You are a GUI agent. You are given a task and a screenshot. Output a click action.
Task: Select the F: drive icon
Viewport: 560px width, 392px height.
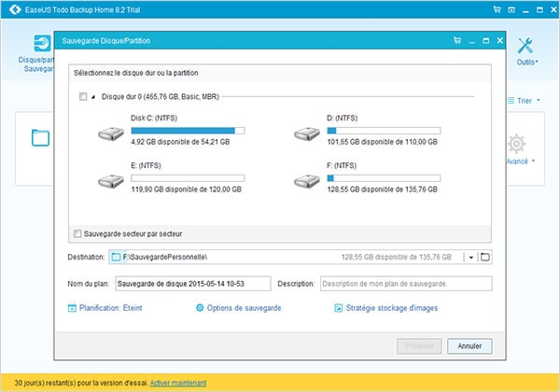pos(307,181)
